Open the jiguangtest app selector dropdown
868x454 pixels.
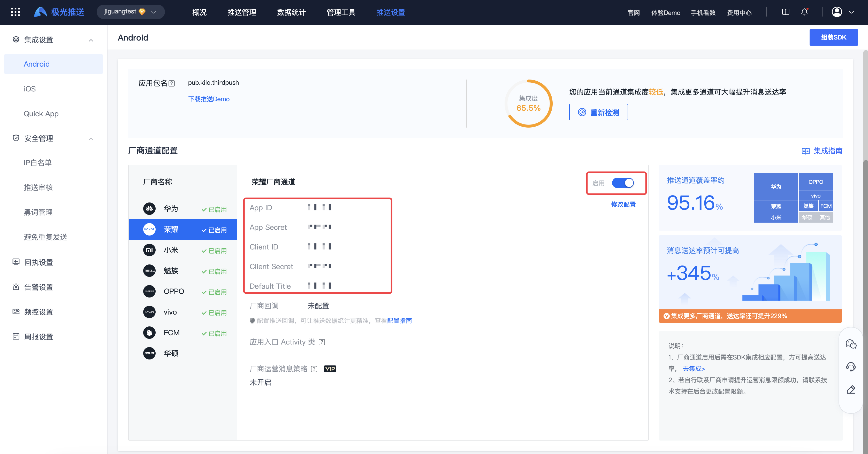click(x=131, y=12)
